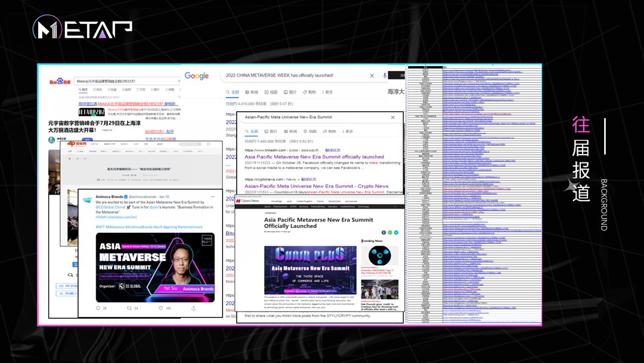Click #NFT hashtag in tweet
Image resolution: width=644 pixels, height=363 pixels.
(x=100, y=227)
